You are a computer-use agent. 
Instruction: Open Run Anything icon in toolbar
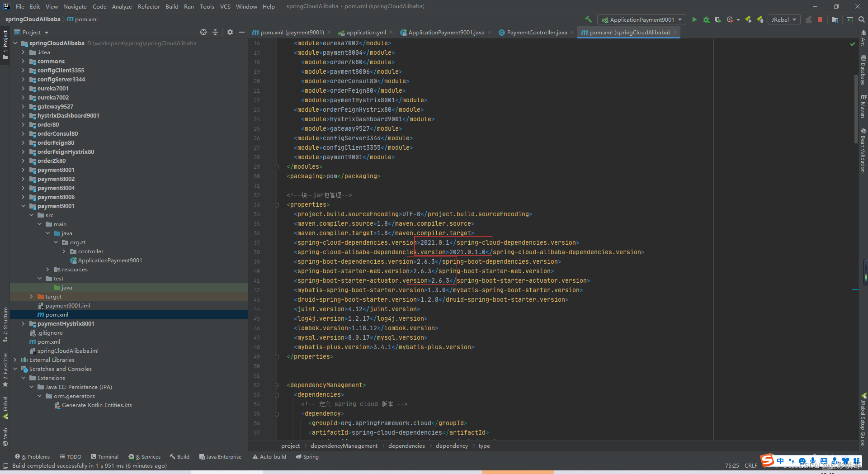(x=850, y=19)
